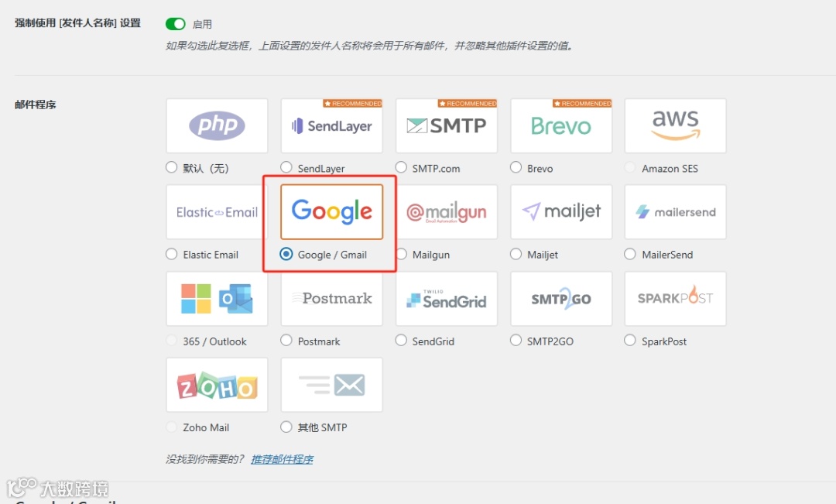Screen dimensions: 836x504
Task: Select the Elastic Email radio button
Action: pos(171,254)
